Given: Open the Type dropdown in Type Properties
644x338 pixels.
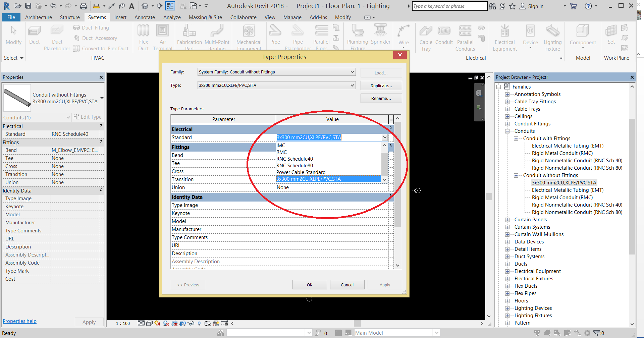Looking at the screenshot, I should click(352, 85).
